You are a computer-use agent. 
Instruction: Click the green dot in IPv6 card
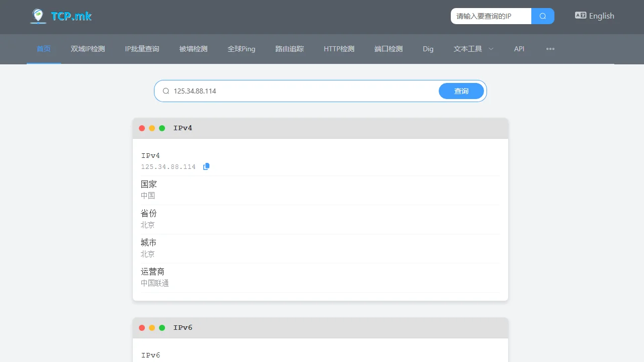(162, 328)
